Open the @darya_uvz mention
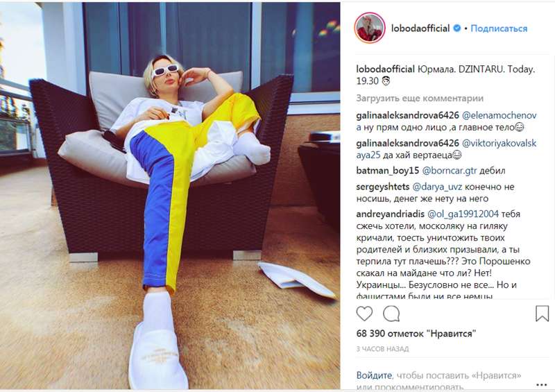555x392 pixels. [x=437, y=187]
